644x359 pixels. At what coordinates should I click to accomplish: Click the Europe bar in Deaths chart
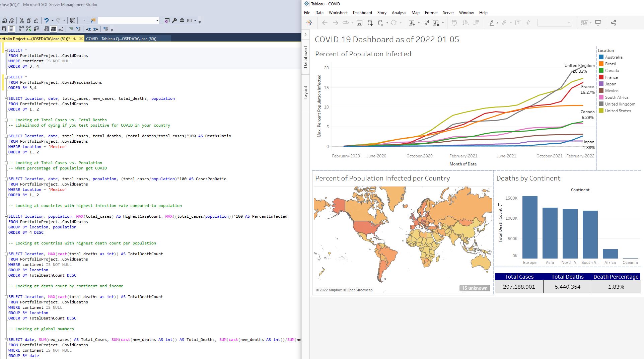click(x=530, y=227)
